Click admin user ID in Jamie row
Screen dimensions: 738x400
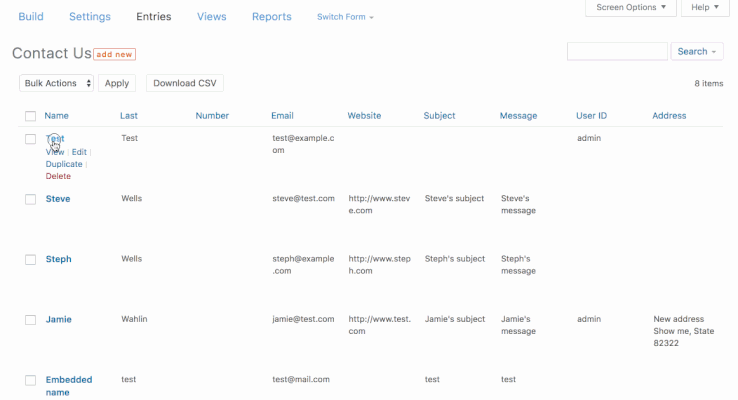(589, 319)
